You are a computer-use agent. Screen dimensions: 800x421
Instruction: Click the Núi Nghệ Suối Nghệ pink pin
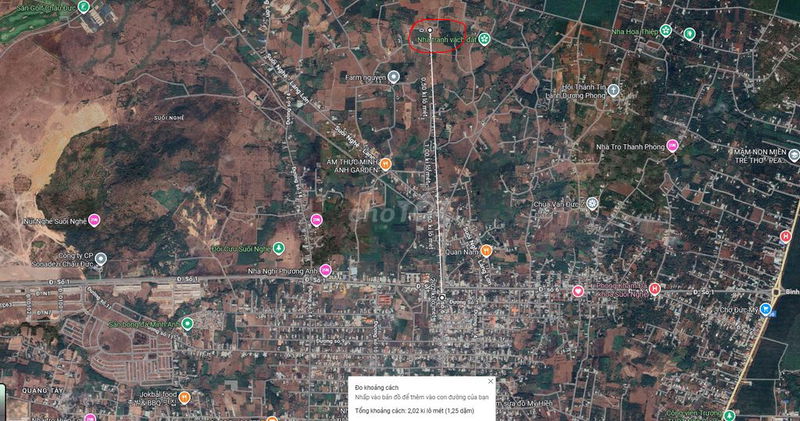click(x=94, y=219)
